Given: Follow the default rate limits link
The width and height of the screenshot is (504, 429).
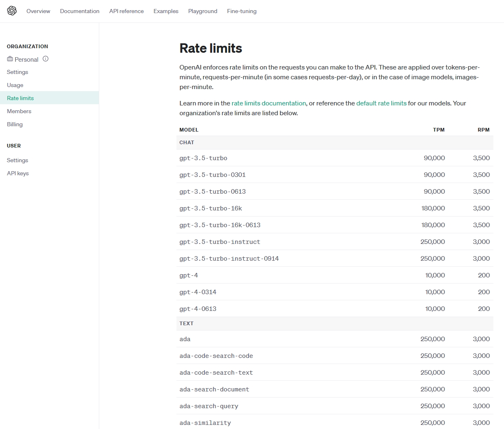Looking at the screenshot, I should pos(381,103).
